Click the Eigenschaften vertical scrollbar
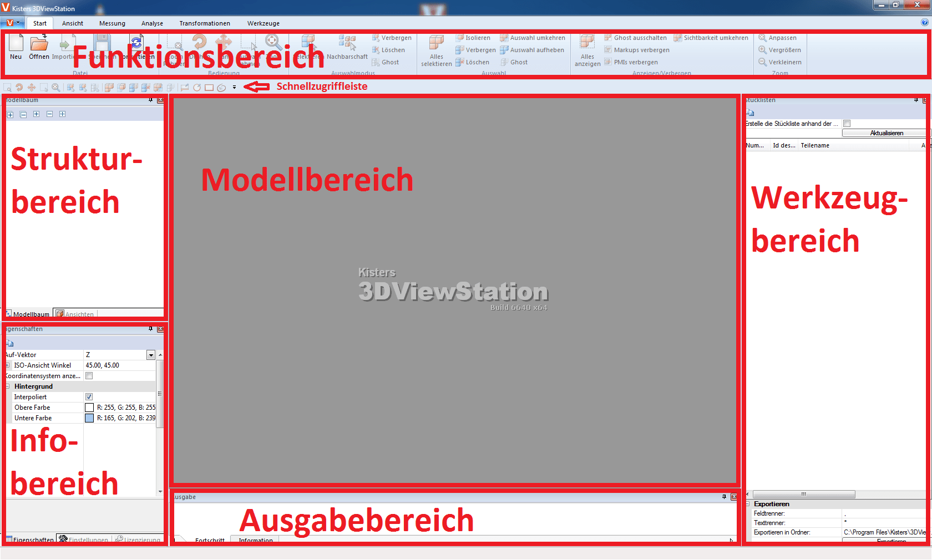Image resolution: width=932 pixels, height=560 pixels. tap(160, 394)
